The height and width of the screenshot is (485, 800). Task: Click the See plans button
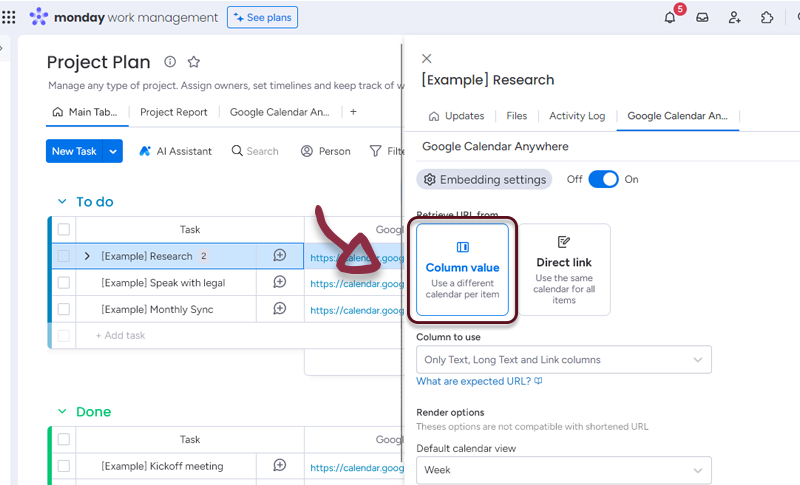pyautogui.click(x=263, y=17)
